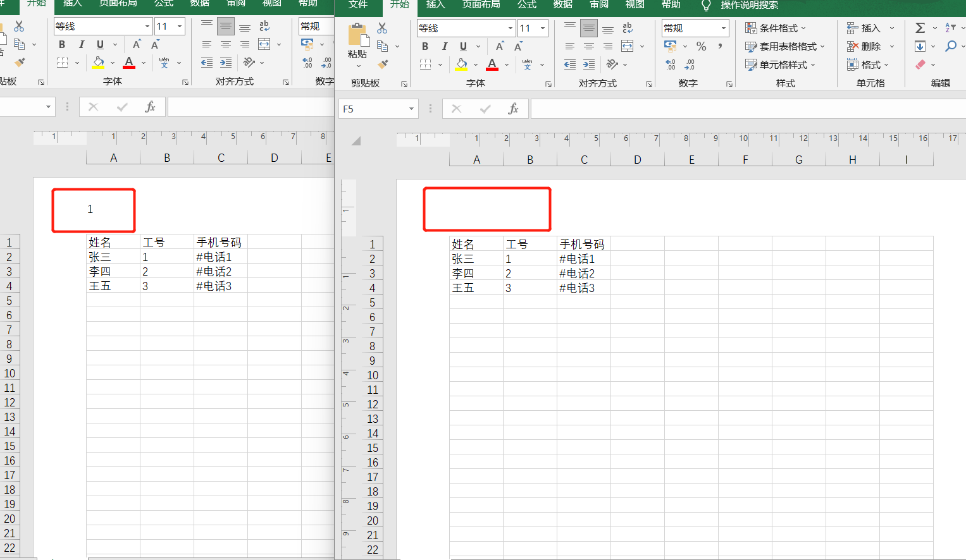
Task: Click the Cut scissors icon in right window
Action: tap(382, 28)
